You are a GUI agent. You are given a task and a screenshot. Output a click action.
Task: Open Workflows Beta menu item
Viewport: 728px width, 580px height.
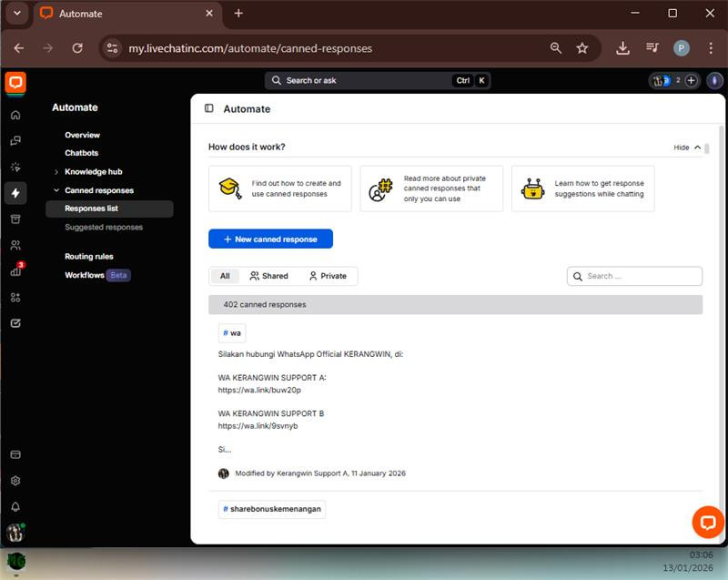[x=98, y=275]
